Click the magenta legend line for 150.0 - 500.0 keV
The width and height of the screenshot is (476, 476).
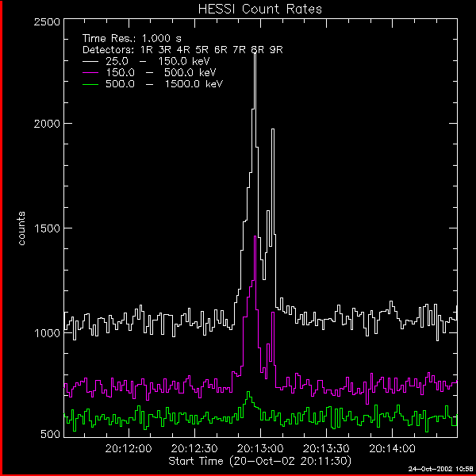[90, 73]
